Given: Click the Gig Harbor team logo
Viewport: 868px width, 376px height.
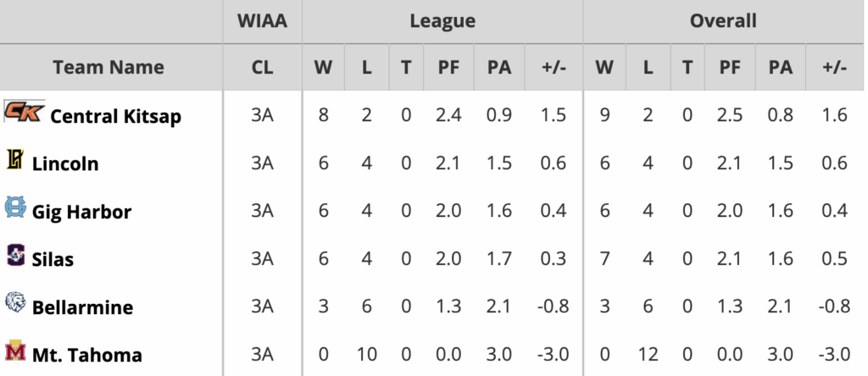Looking at the screenshot, I should tap(15, 208).
